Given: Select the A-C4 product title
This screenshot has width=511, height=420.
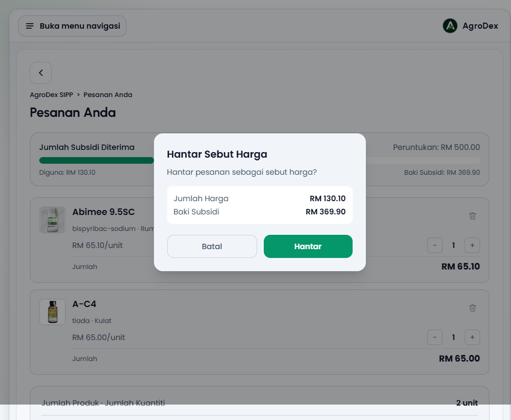Looking at the screenshot, I should click(x=84, y=304).
